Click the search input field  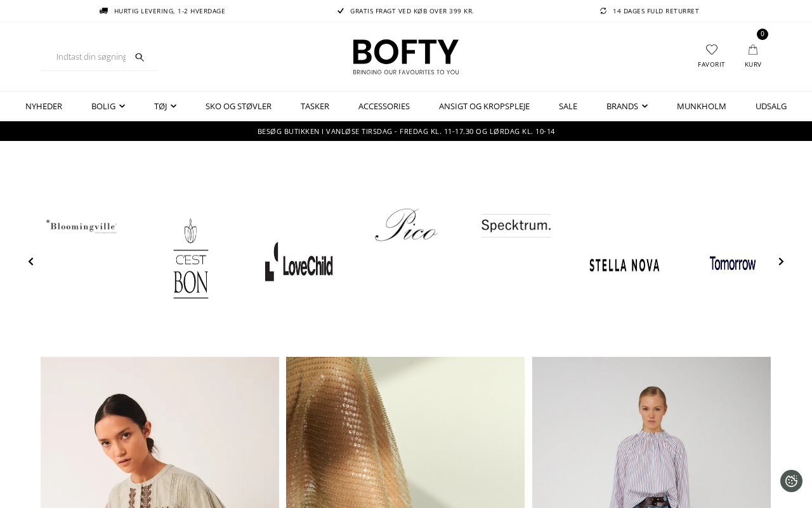pyautogui.click(x=91, y=57)
